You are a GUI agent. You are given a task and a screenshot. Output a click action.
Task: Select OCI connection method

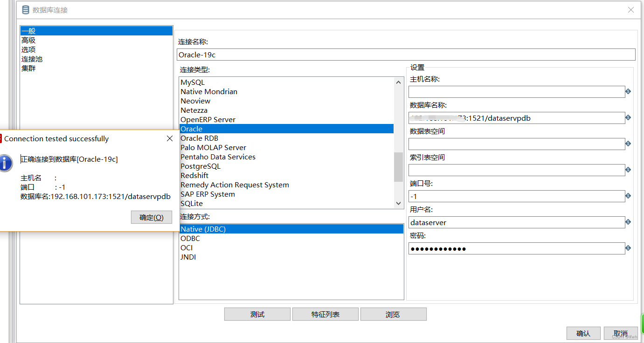[x=187, y=248]
